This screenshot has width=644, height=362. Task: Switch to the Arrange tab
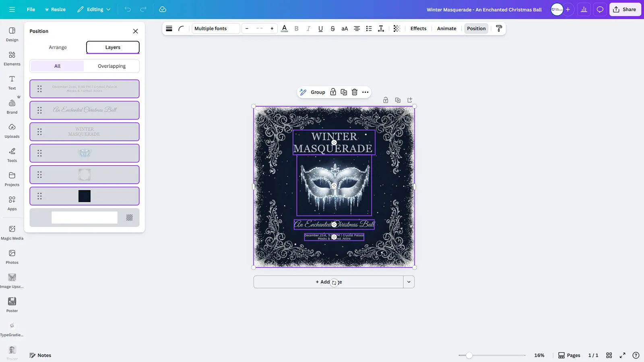tap(58, 47)
